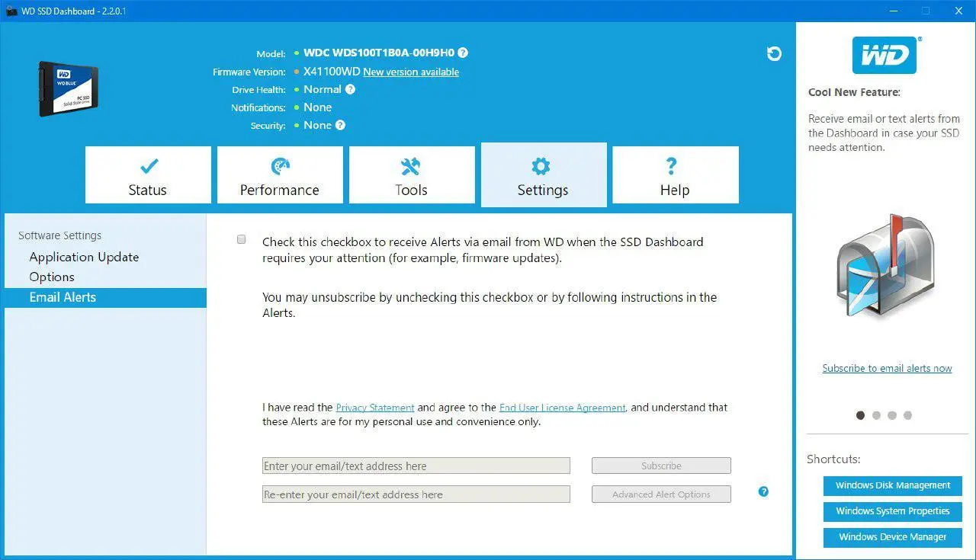Click the Drive Health value Normal
The height and width of the screenshot is (560, 976).
[323, 89]
